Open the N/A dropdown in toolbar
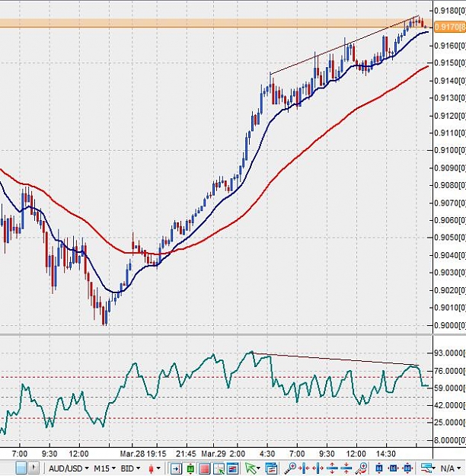The height and width of the screenshot is (476, 466). pyautogui.click(x=451, y=468)
